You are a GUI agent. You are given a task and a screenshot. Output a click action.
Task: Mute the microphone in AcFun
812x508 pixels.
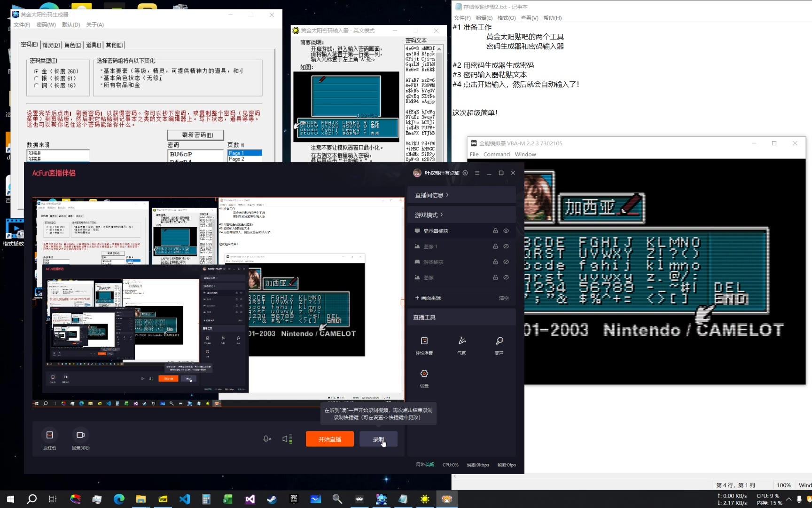tap(267, 439)
